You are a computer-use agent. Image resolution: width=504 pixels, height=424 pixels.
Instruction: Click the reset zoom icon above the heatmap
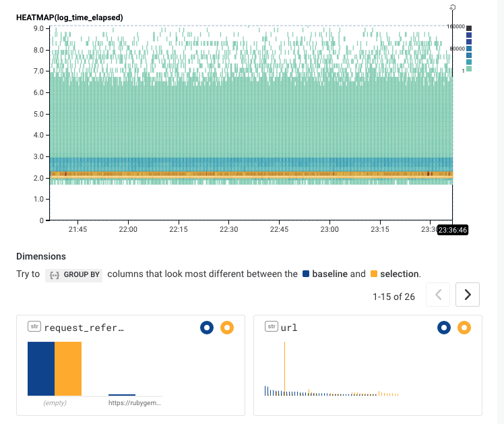pyautogui.click(x=453, y=7)
